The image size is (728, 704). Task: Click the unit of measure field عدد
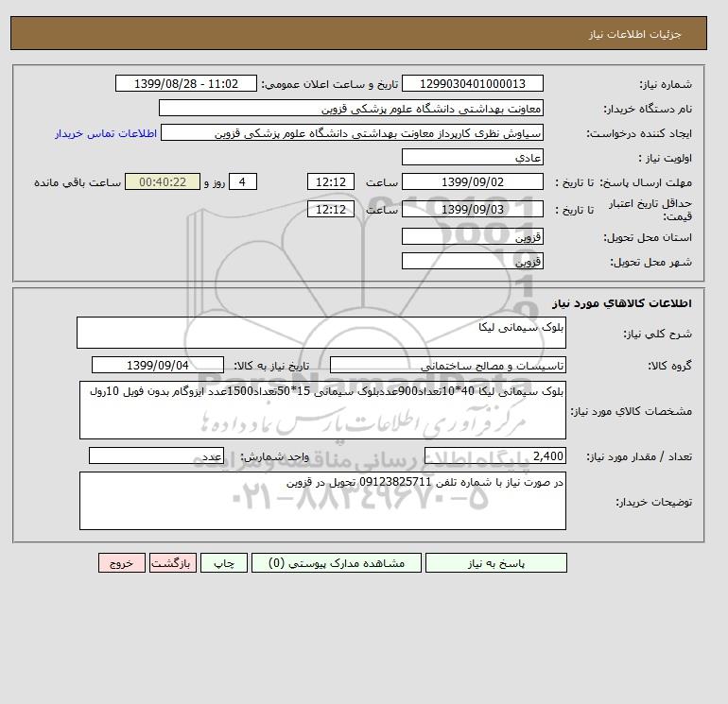[x=156, y=455]
